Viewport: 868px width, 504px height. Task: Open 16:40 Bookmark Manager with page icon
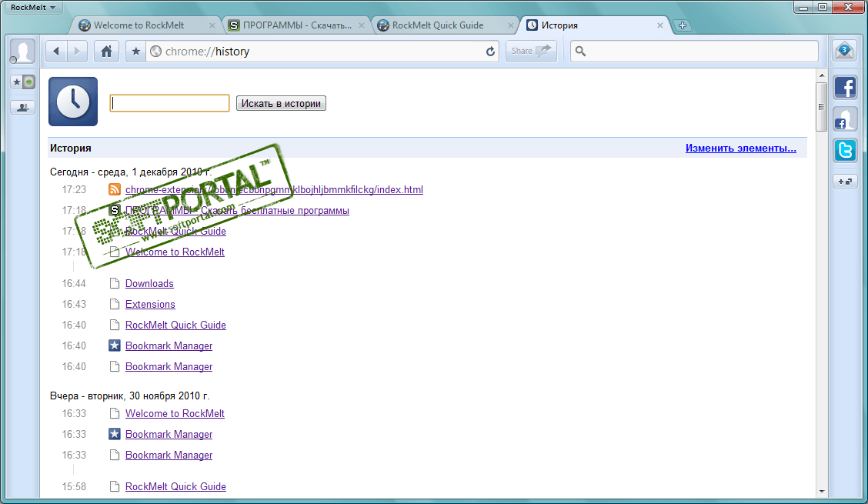pyautogui.click(x=169, y=366)
